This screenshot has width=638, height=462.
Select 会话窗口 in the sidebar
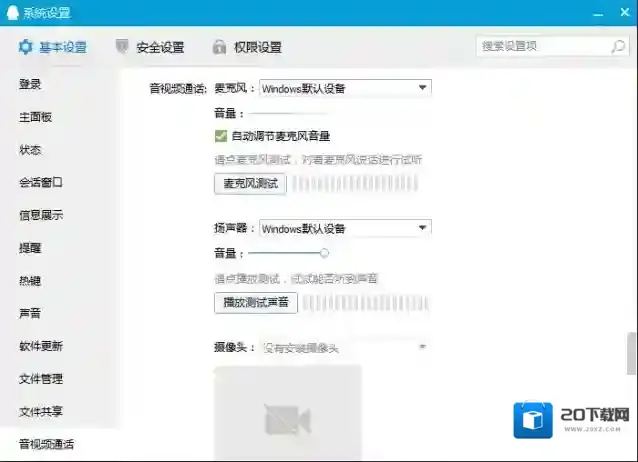point(41,183)
